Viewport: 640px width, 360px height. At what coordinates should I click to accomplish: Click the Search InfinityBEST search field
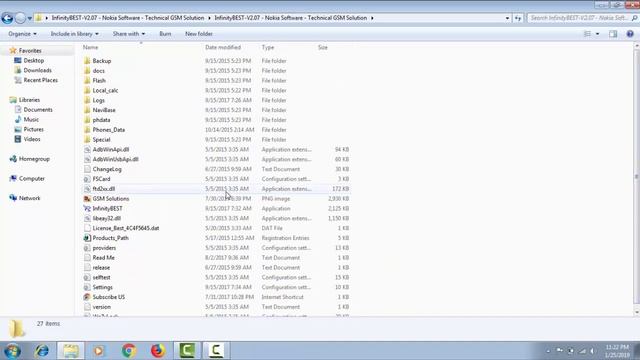coord(582,18)
